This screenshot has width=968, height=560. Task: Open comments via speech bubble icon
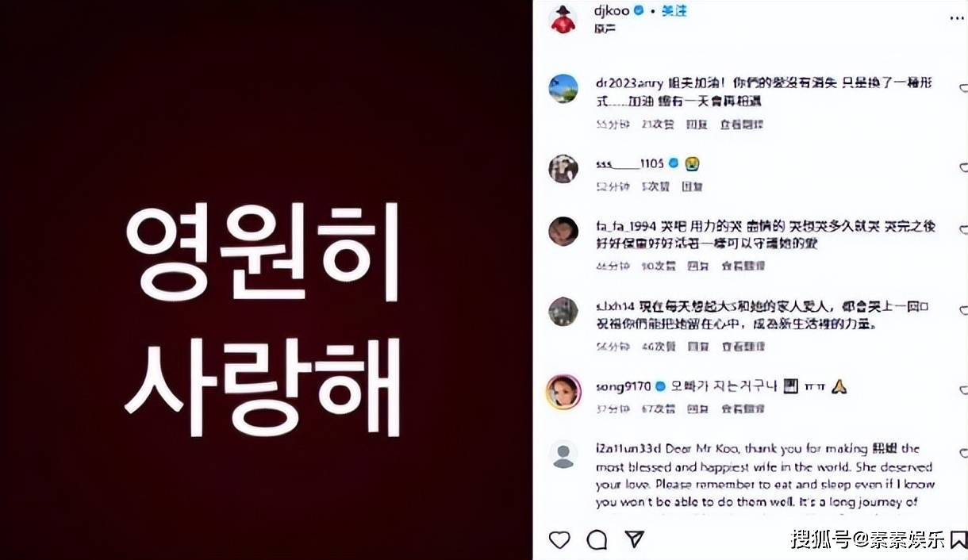pos(597,540)
